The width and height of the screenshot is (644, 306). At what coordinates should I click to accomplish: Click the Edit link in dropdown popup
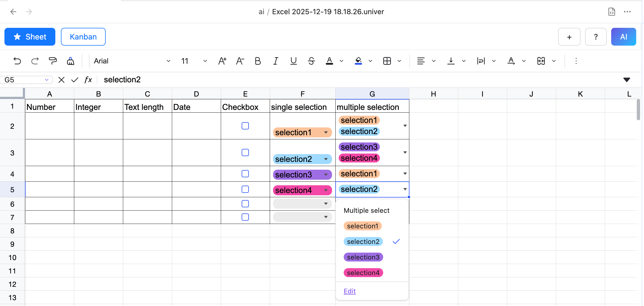350,291
